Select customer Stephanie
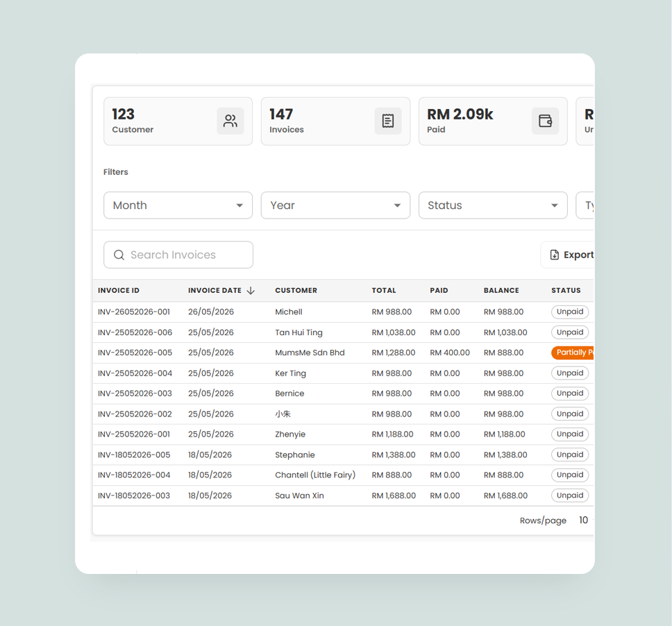This screenshot has width=672, height=626. [x=295, y=455]
